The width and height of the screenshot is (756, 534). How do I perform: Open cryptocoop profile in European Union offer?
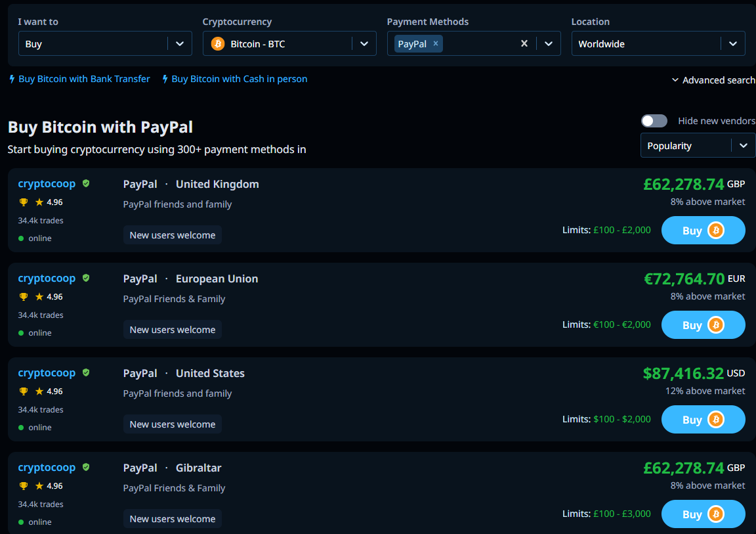pos(47,278)
